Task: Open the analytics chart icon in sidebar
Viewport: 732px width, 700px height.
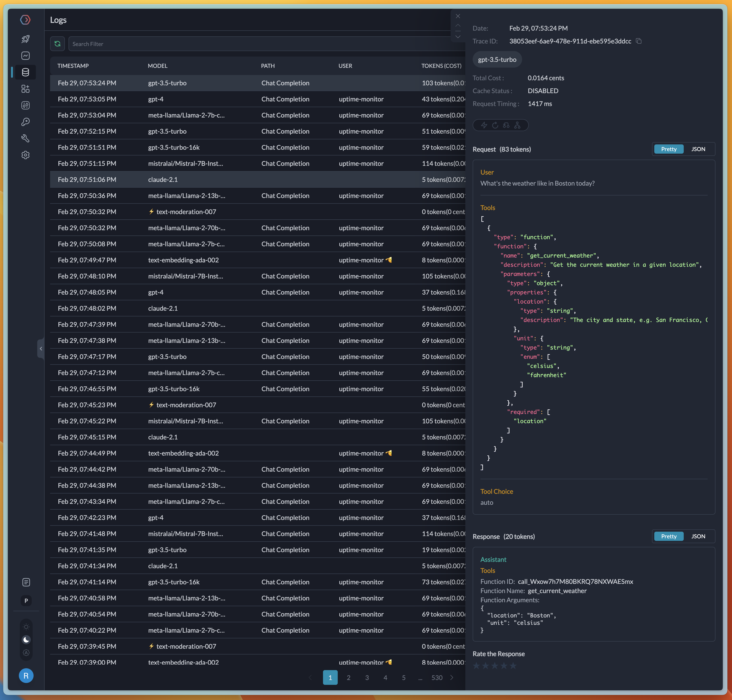Action: (x=25, y=56)
